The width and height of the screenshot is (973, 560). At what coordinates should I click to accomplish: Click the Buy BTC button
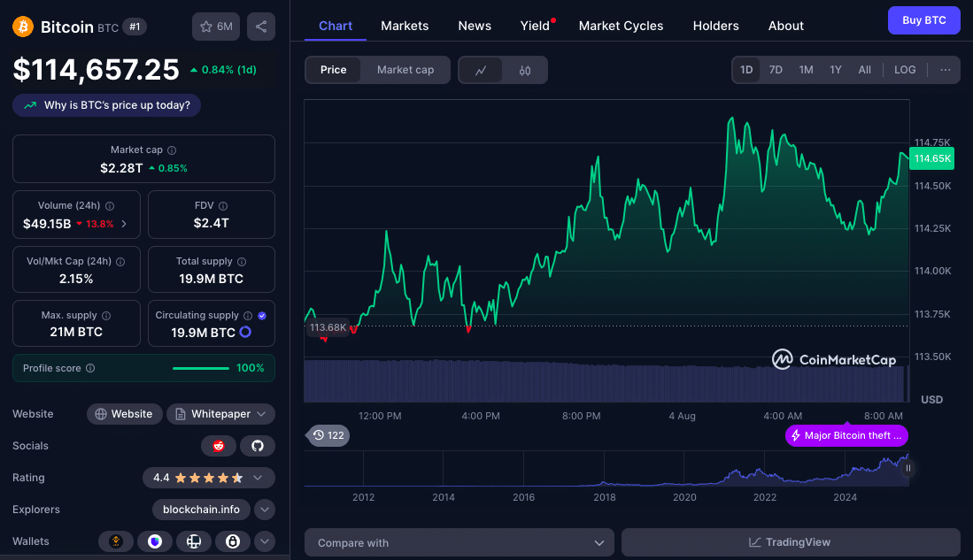924,20
